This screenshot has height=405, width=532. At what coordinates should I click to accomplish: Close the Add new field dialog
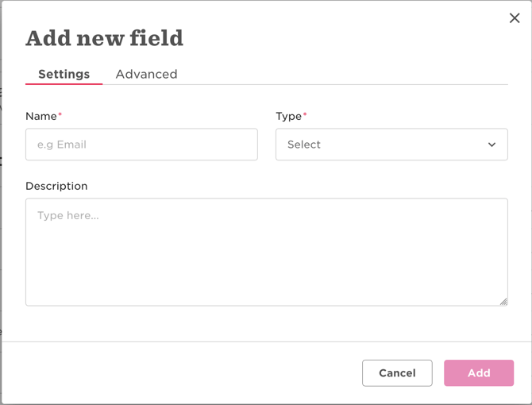click(x=515, y=18)
